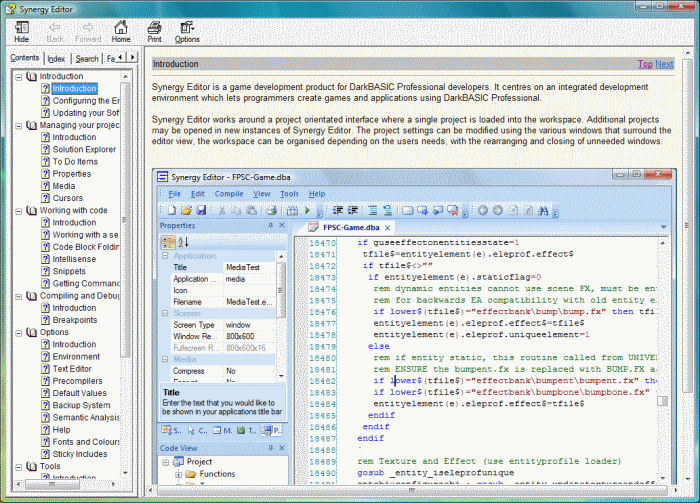Image resolution: width=700 pixels, height=503 pixels.
Task: Click the Alphabetical sort icon in Properties panel
Action: [183, 242]
